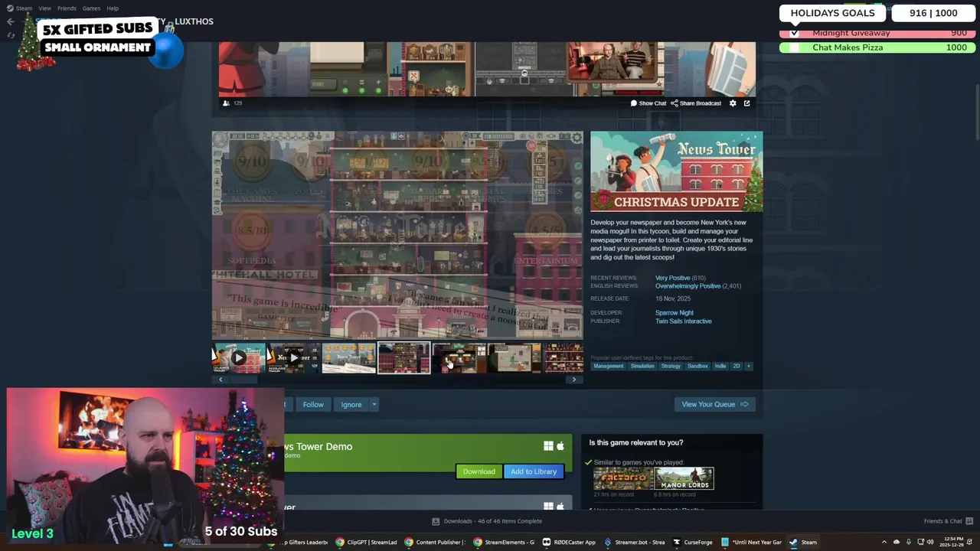Add the demo to Library
This screenshot has width=980, height=551.
tap(534, 471)
